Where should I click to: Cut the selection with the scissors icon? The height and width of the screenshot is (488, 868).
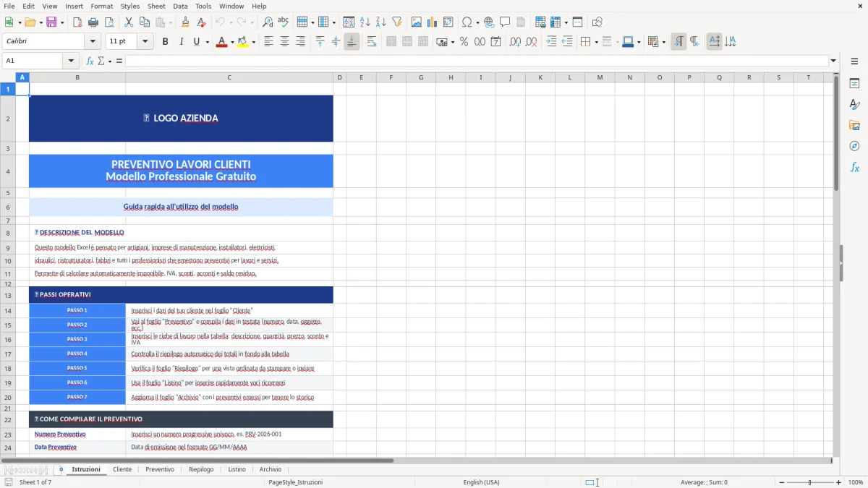128,22
